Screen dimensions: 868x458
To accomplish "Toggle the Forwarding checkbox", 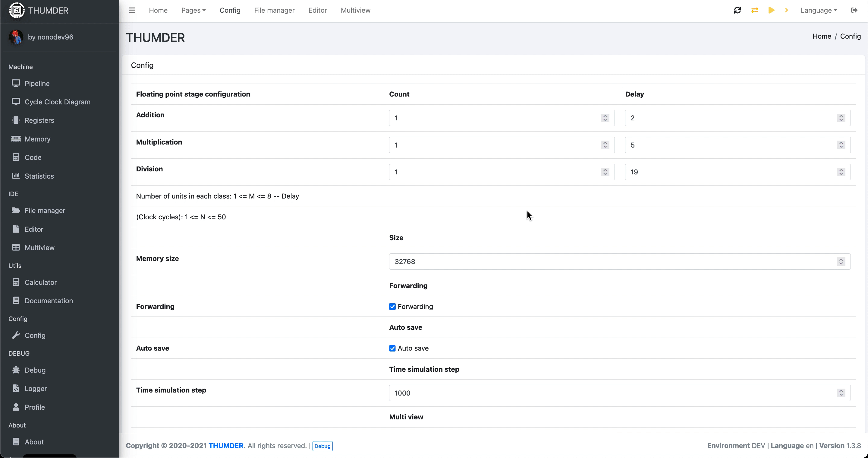I will pyautogui.click(x=392, y=306).
